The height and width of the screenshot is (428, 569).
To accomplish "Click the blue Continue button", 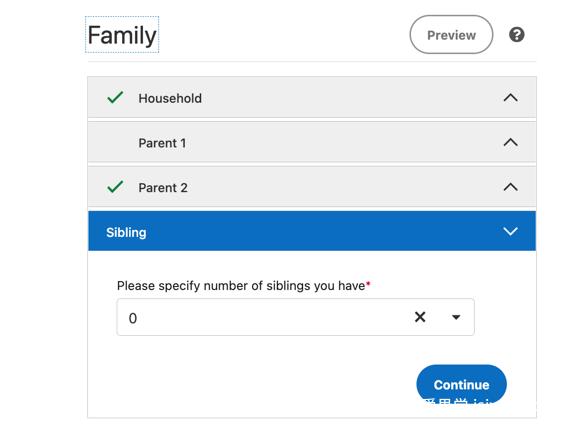I will tap(461, 384).
